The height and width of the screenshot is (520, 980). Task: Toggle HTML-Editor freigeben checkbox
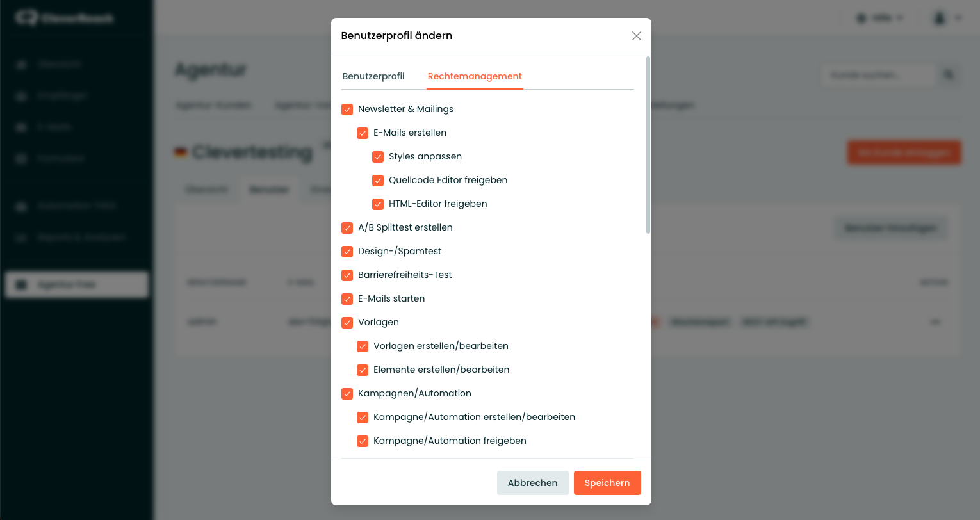[378, 204]
